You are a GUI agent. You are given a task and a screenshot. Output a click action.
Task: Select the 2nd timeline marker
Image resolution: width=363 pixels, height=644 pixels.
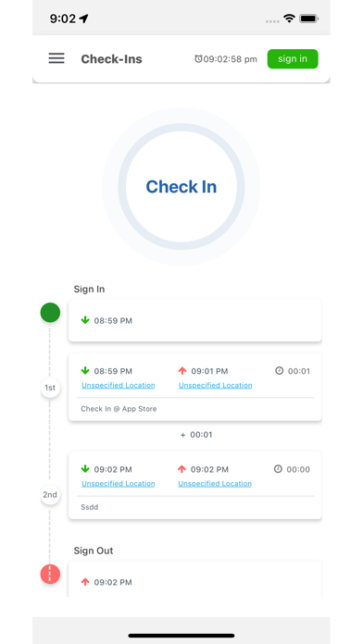click(50, 494)
